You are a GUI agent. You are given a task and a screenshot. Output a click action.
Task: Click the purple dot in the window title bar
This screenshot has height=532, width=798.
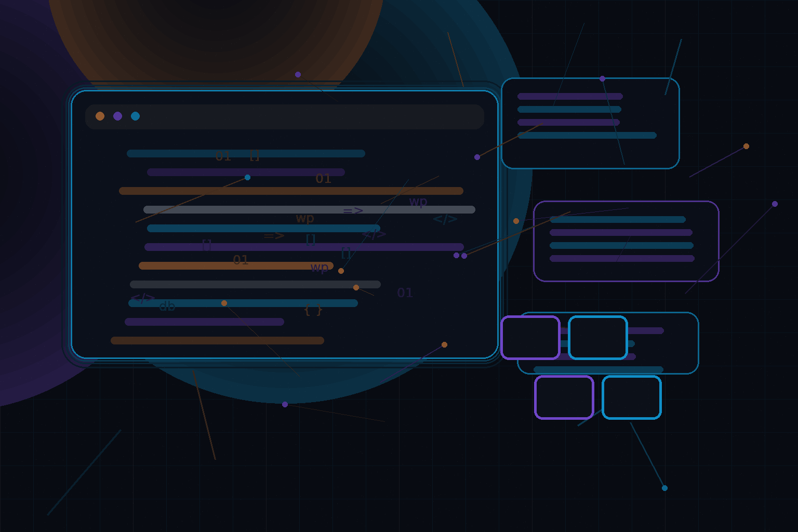117,116
